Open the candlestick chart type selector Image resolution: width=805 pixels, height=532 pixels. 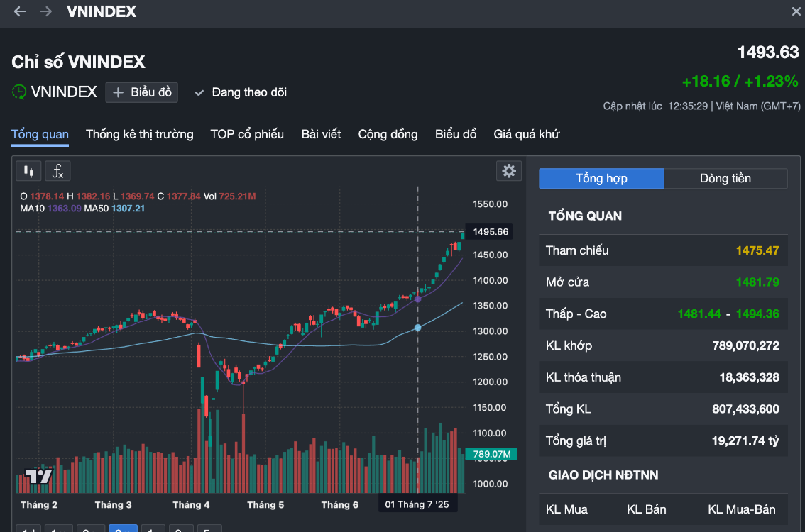(28, 171)
